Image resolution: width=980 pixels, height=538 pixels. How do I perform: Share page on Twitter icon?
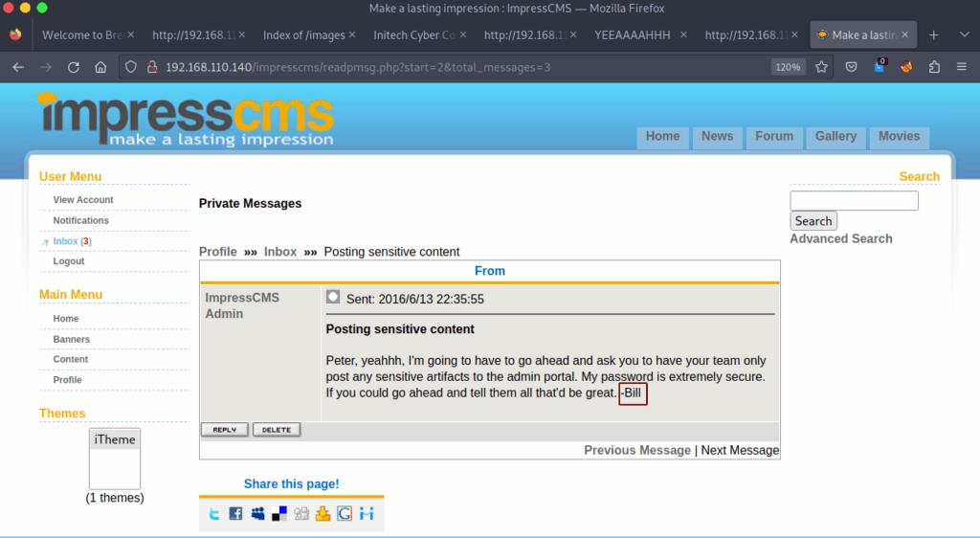[213, 514]
